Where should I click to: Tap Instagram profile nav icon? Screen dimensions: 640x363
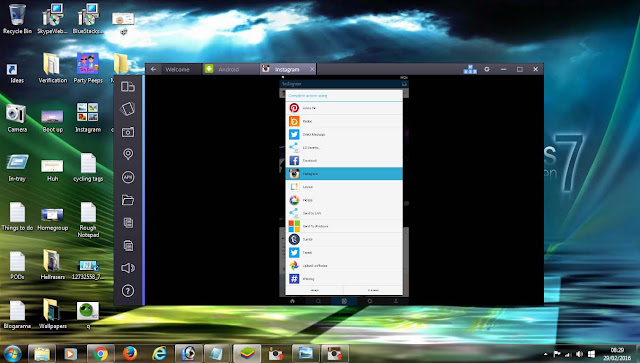(x=396, y=301)
